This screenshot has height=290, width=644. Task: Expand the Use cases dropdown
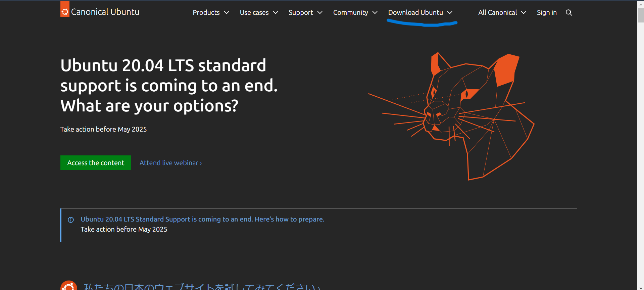pos(259,13)
